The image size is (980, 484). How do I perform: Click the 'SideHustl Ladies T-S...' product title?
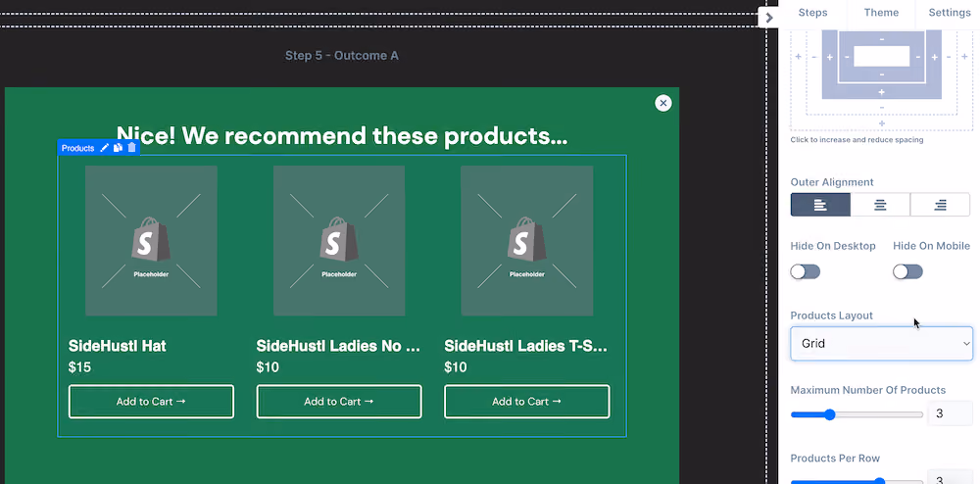525,346
